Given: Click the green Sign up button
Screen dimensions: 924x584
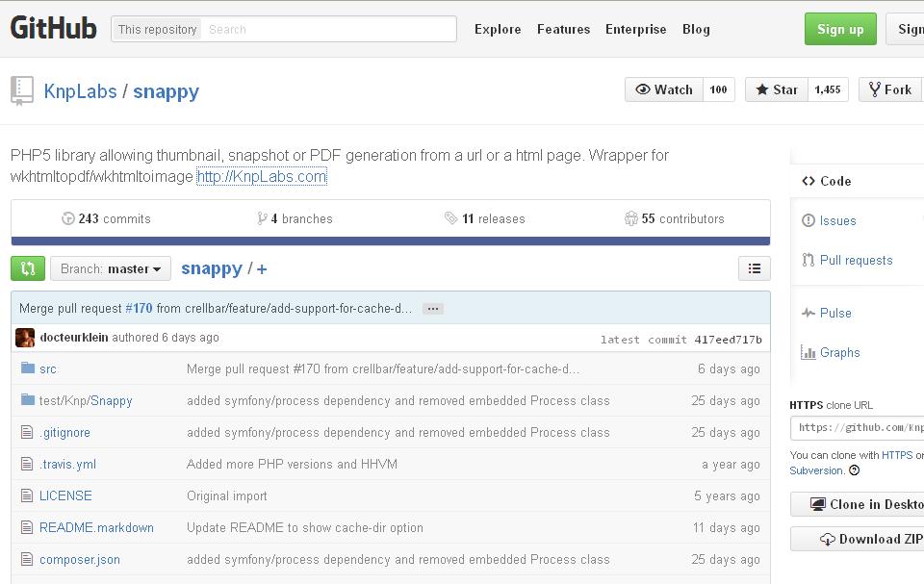Looking at the screenshot, I should [840, 29].
